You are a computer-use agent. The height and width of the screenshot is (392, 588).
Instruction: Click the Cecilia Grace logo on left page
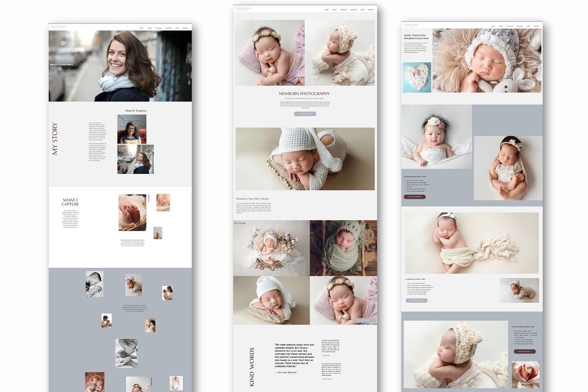click(58, 27)
